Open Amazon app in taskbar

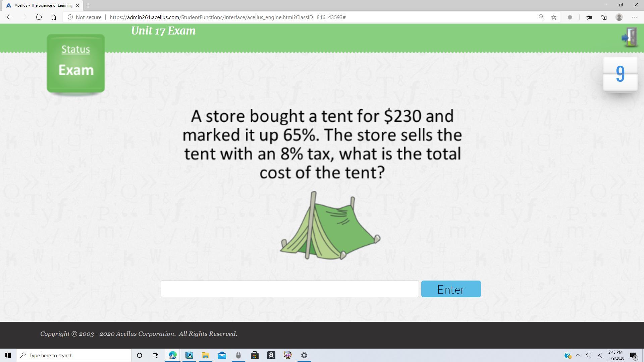coord(271,355)
